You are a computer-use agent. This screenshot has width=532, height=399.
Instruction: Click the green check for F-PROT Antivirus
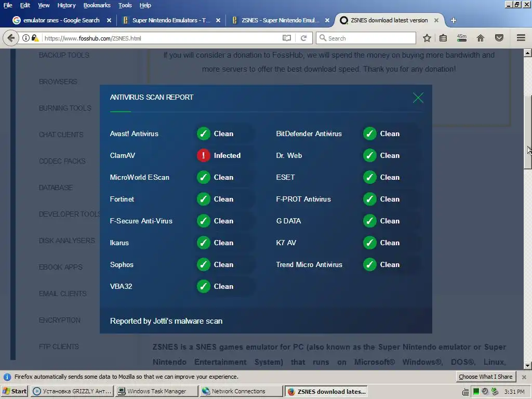tap(370, 199)
